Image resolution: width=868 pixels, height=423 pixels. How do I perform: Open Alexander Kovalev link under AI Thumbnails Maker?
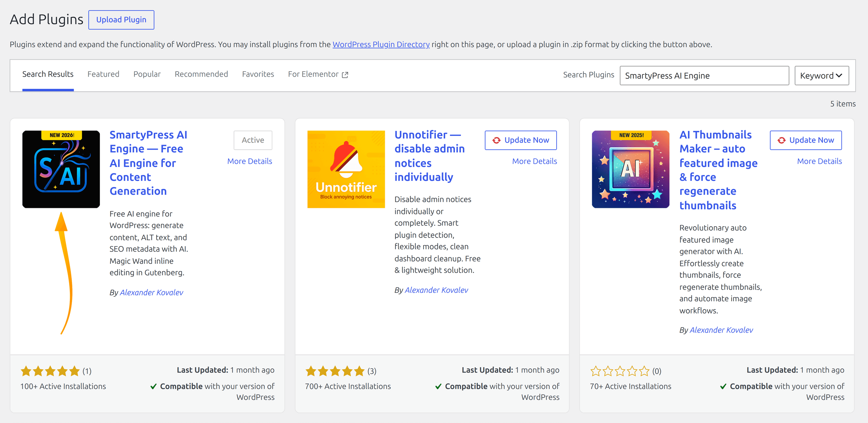tap(721, 330)
